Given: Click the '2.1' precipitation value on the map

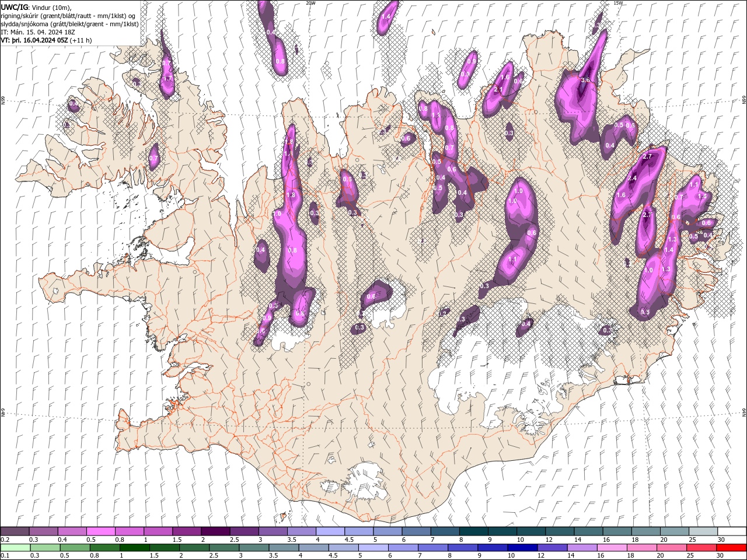Looking at the screenshot, I should point(498,90).
